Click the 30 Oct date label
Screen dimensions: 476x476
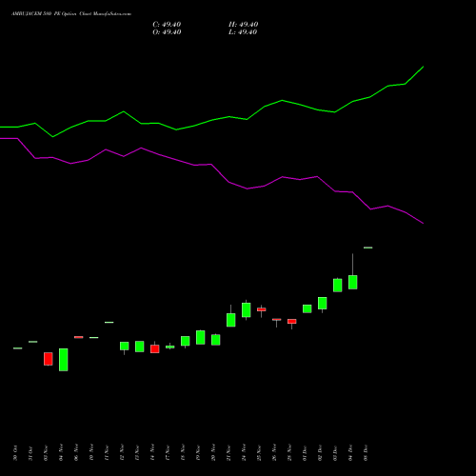click(15, 453)
